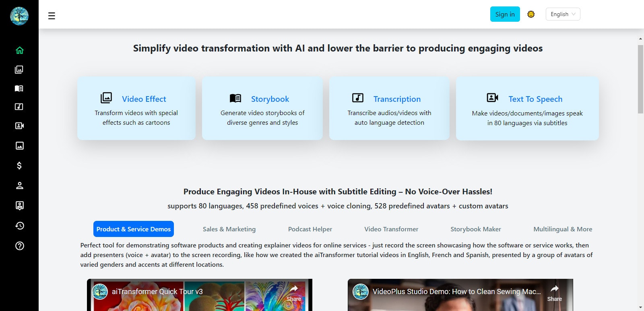Open the Transcription link
Screen dimensions: 644x311
(x=397, y=99)
